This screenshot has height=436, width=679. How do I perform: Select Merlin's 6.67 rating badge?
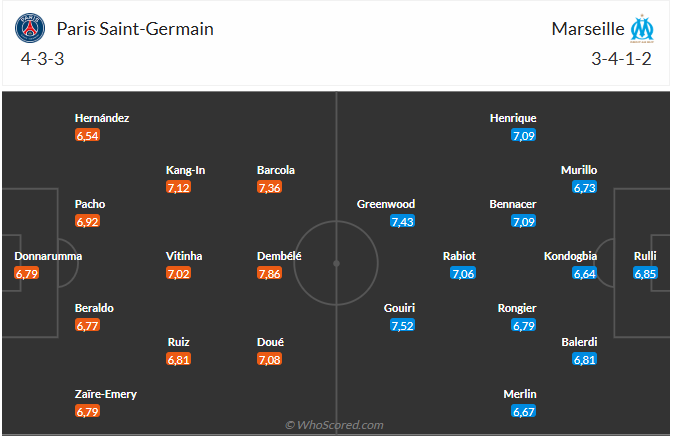point(523,411)
